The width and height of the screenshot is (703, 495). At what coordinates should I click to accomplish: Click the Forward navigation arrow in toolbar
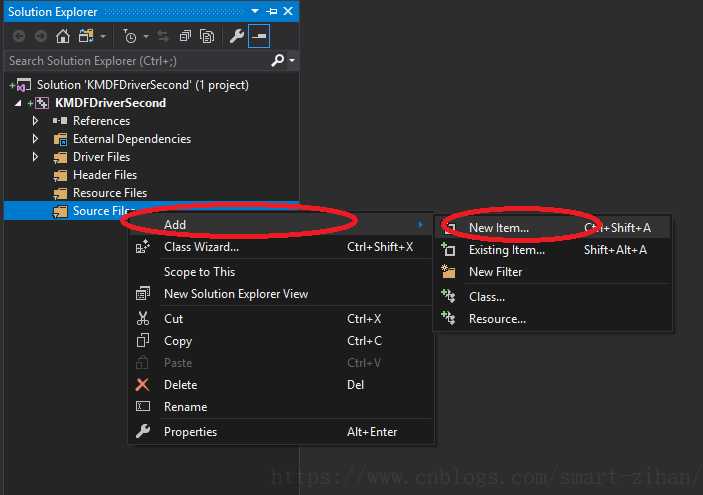click(41, 36)
